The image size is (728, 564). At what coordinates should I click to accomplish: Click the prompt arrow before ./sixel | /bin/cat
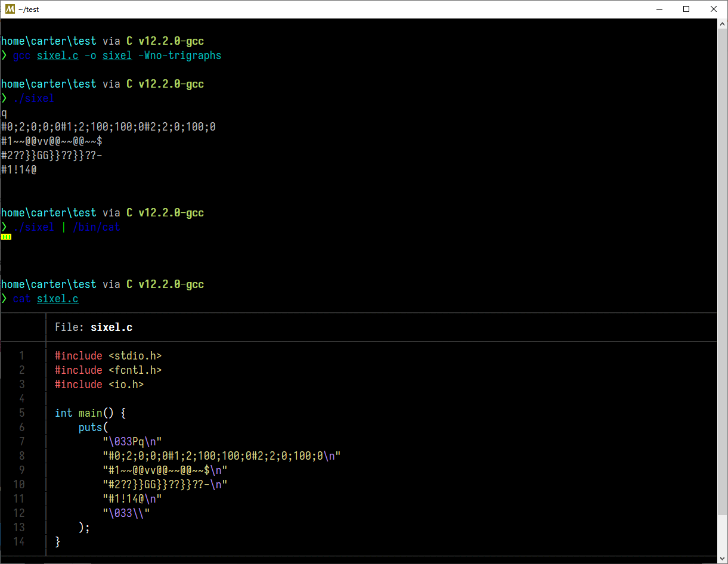pyautogui.click(x=4, y=227)
